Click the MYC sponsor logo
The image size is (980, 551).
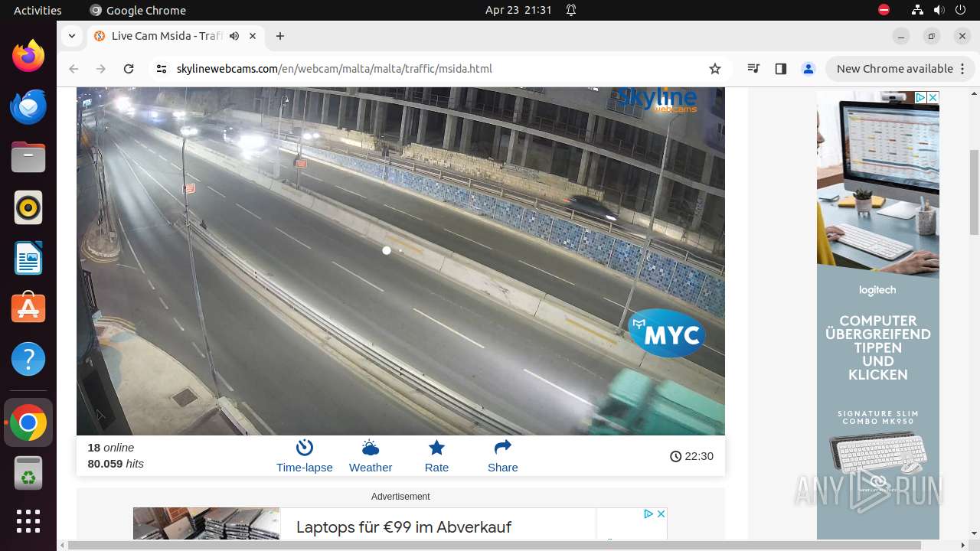click(x=667, y=333)
